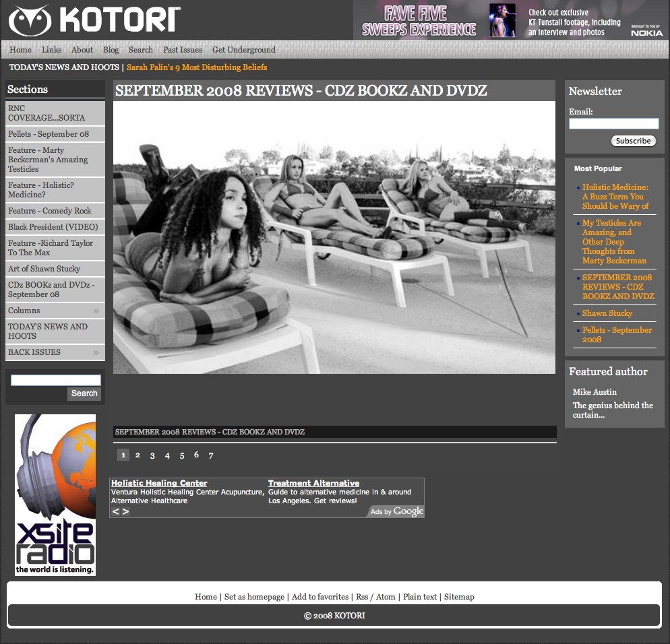
Task: Expand the BACK ISSUES section arrow
Action: pos(96,353)
